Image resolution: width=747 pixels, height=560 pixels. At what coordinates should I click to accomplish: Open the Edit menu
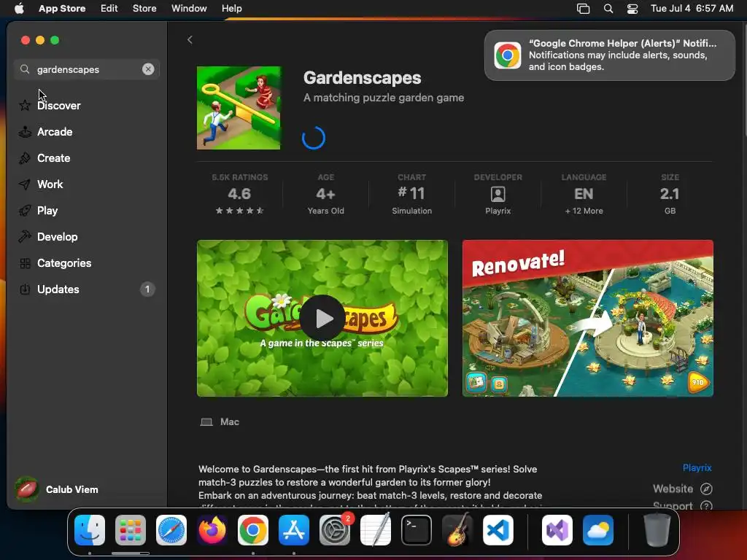pos(109,8)
